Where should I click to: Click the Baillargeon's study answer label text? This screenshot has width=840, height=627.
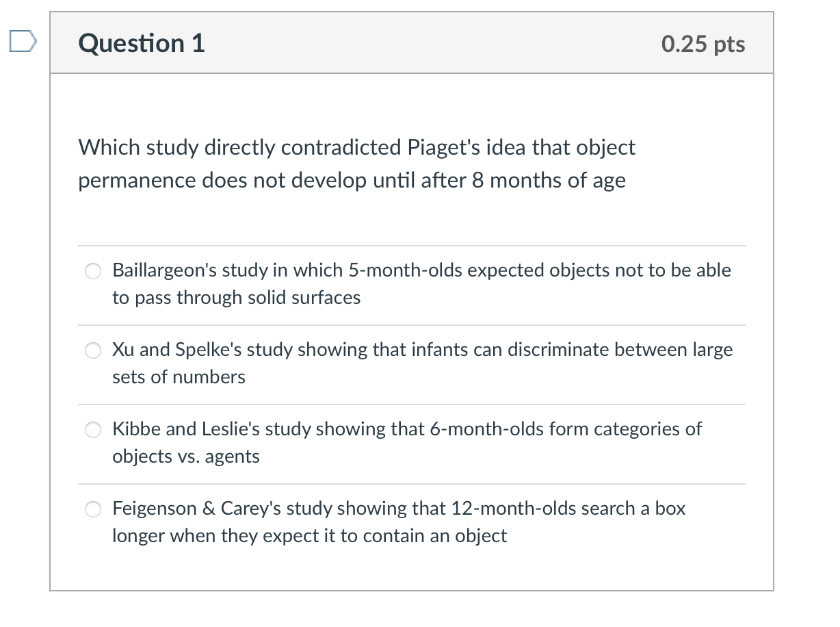[421, 284]
